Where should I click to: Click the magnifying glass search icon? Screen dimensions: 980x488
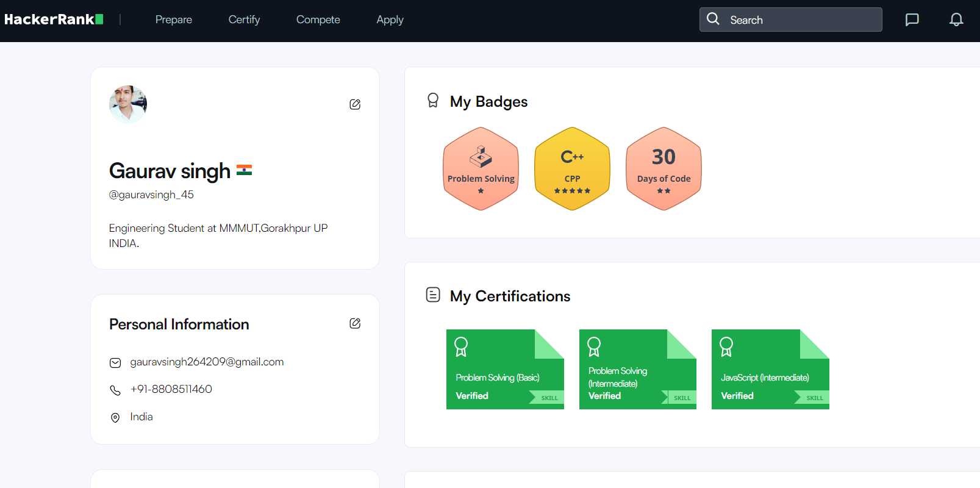[713, 19]
